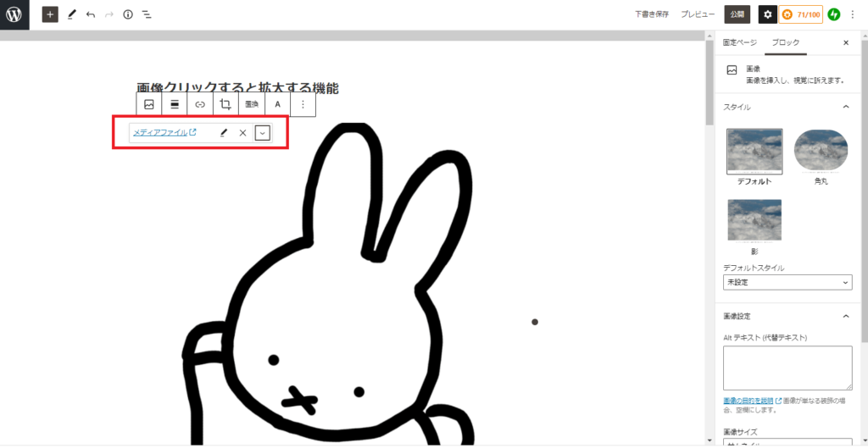
Task: Click the undo arrow
Action: tap(91, 14)
